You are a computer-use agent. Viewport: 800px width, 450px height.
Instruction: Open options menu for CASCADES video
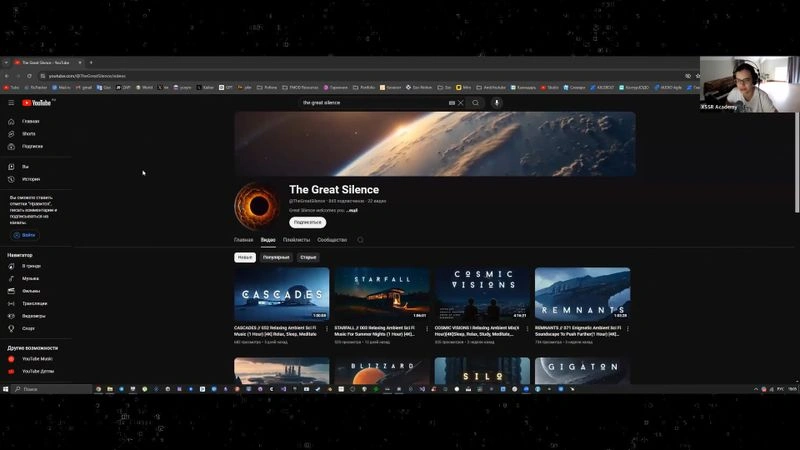[x=327, y=329]
